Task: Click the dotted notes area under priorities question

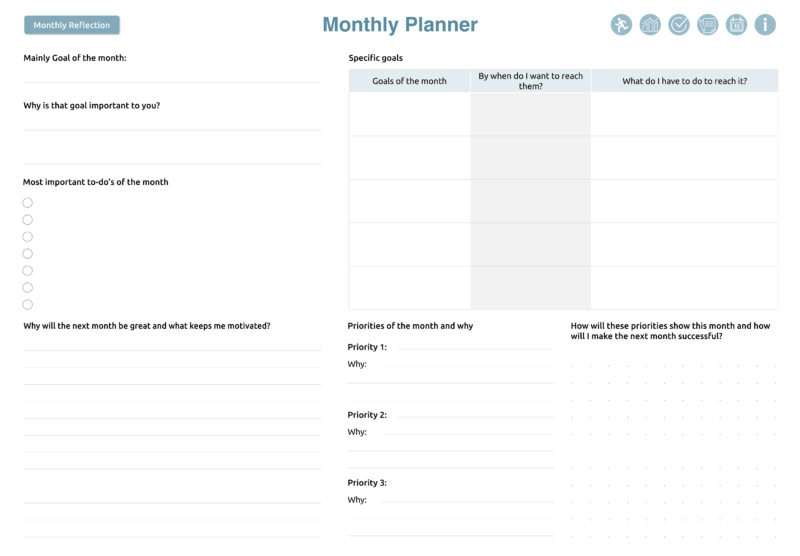Action: click(x=673, y=440)
